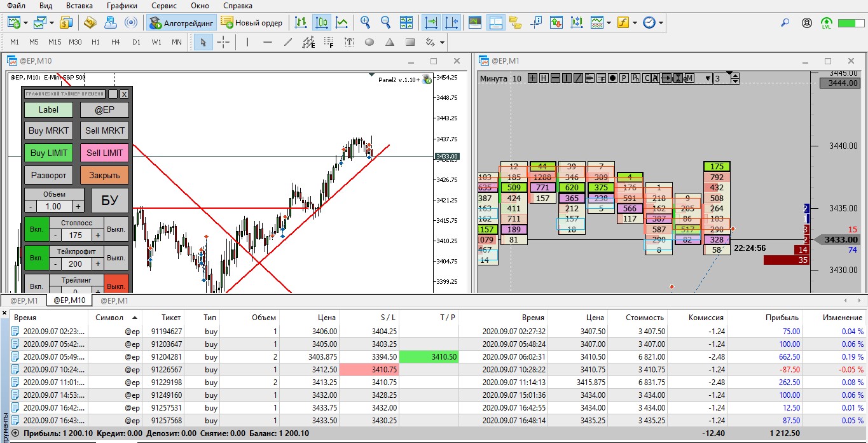Click the Стоплосс value field 175

[77, 235]
